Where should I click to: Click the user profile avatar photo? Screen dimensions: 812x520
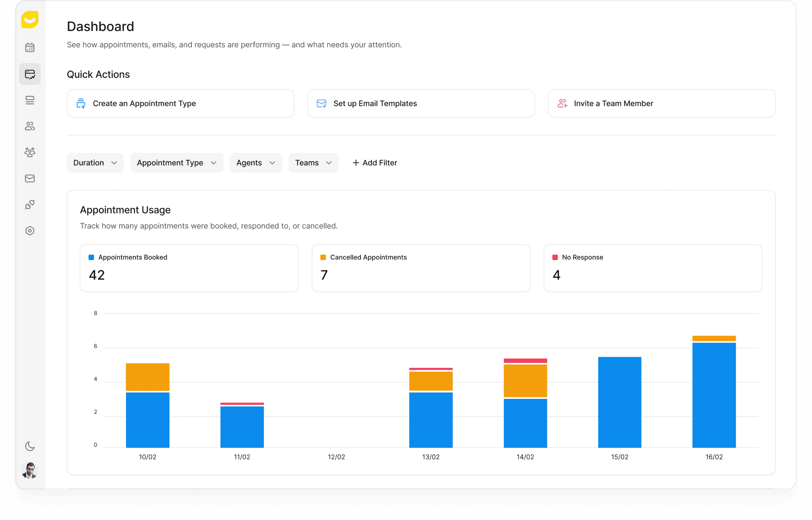30,470
